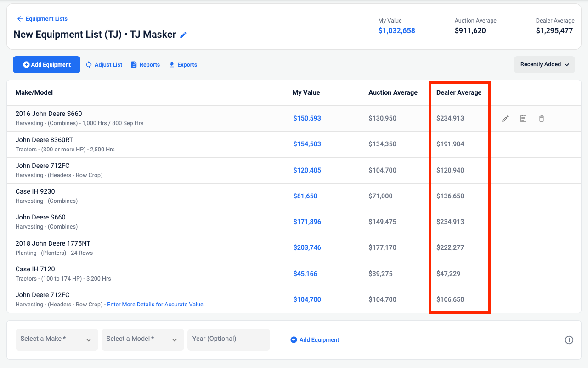Click My Value $203,746
This screenshot has height=368, width=588.
(307, 247)
